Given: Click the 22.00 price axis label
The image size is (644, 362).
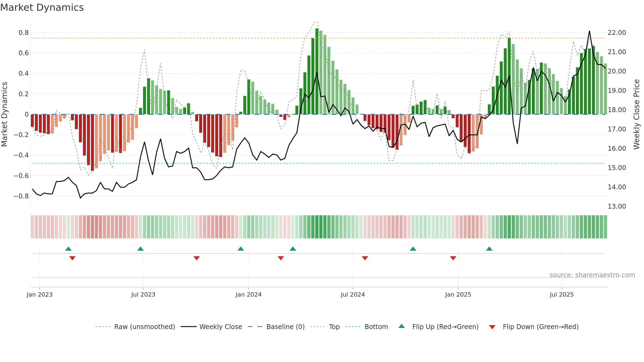Looking at the screenshot, I should point(617,32).
